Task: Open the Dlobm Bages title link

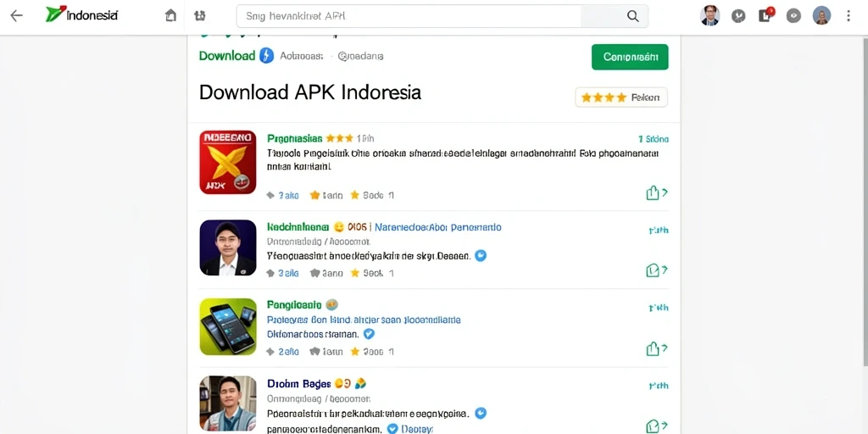Action: [x=299, y=384]
